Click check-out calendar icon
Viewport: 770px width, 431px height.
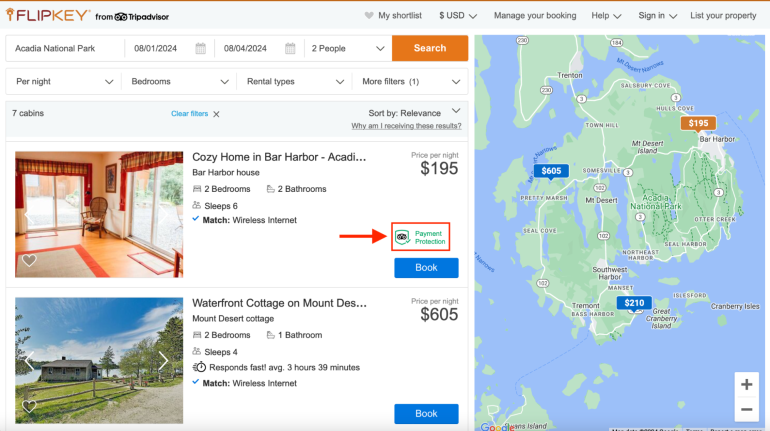pos(290,48)
